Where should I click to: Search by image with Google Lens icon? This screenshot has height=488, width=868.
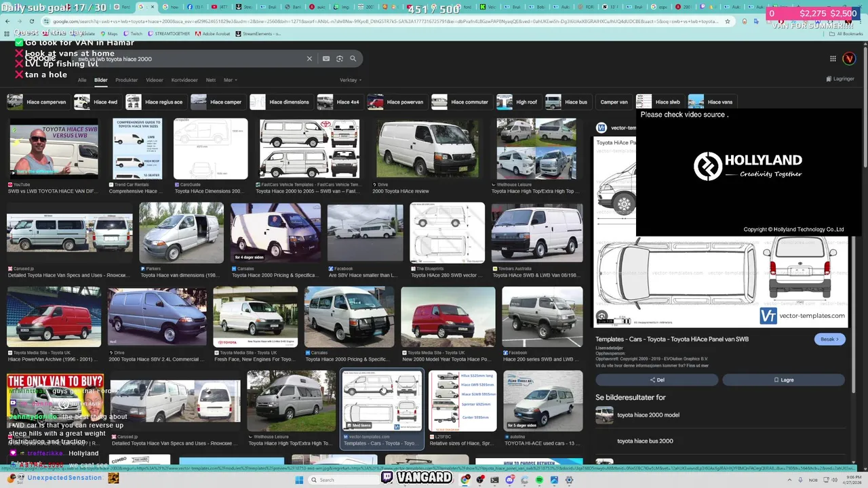[x=340, y=59]
